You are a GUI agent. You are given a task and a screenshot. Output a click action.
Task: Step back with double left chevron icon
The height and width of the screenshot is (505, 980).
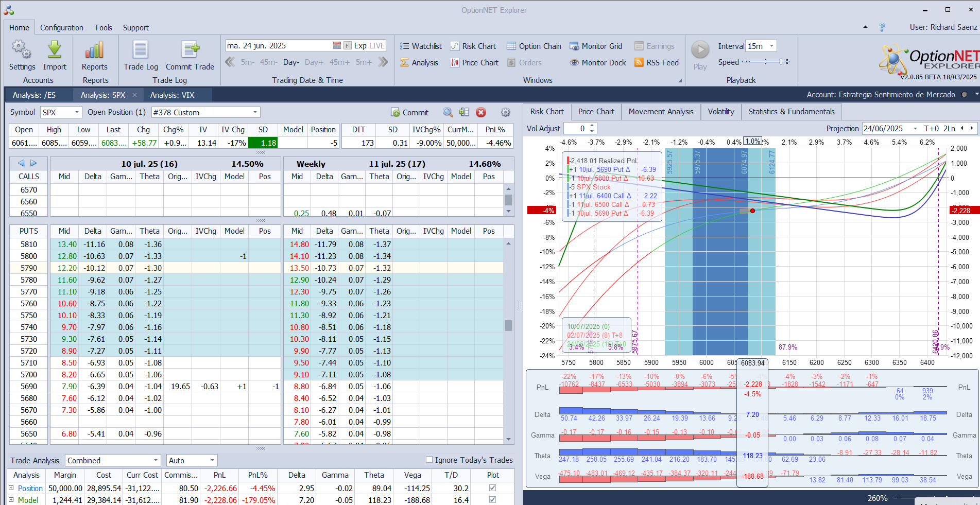230,62
